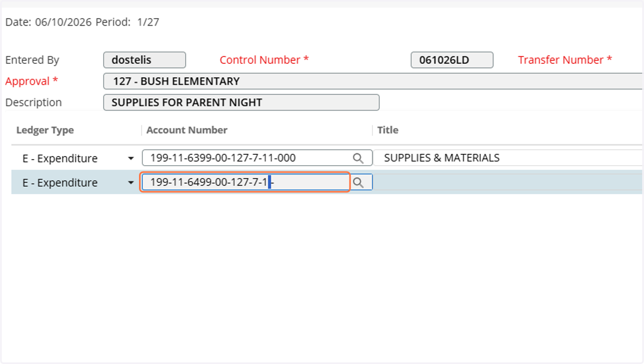Select E - Expenditure text in highlighted row
This screenshot has height=364, width=644.
tap(60, 183)
